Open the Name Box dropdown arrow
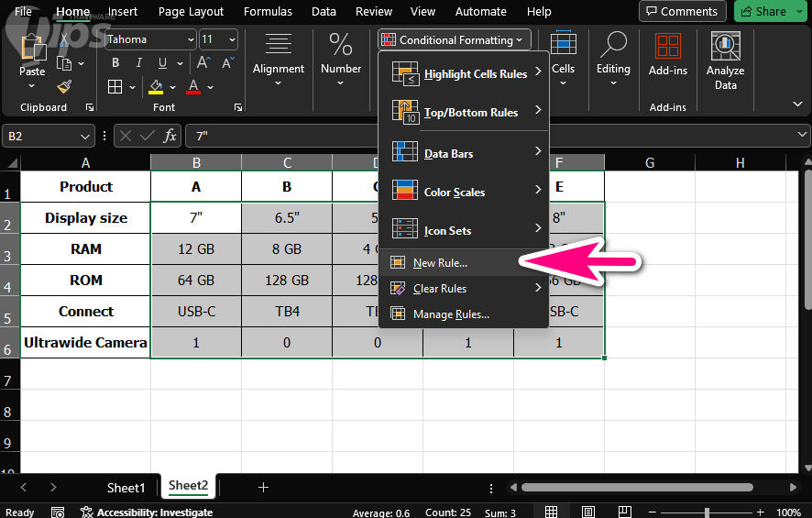 [x=85, y=136]
